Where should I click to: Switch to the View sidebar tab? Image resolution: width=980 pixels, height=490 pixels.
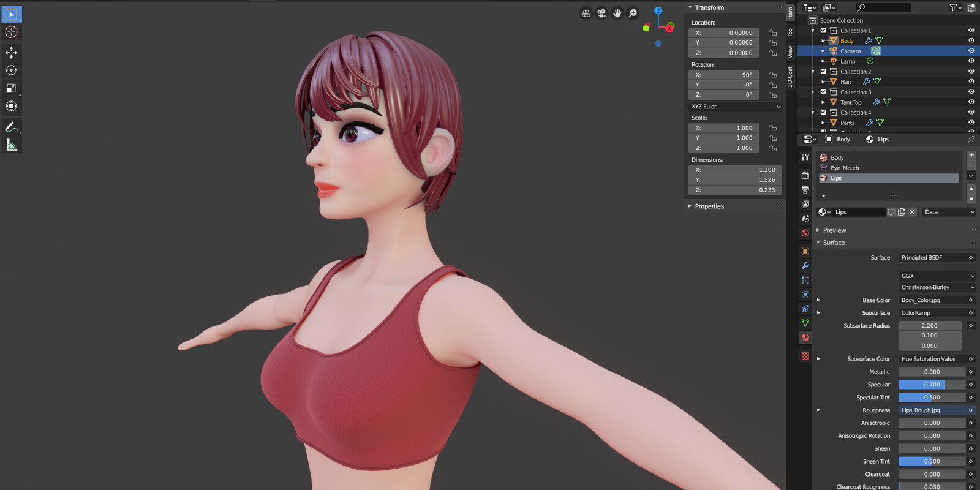click(790, 51)
